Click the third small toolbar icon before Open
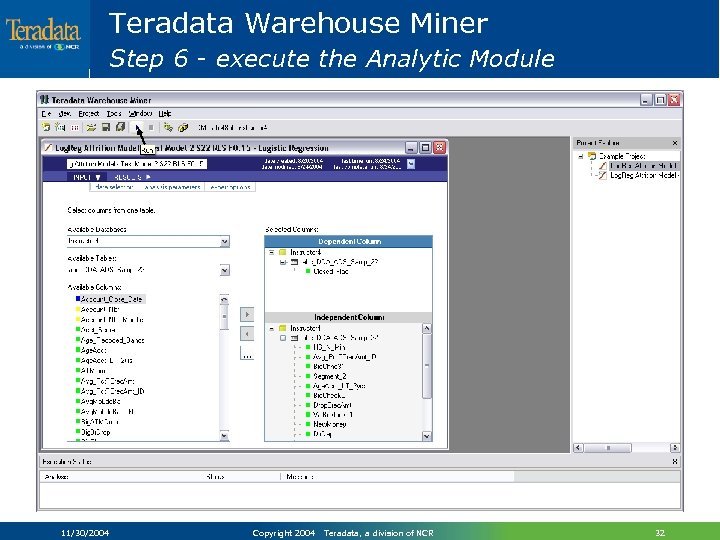Image resolution: width=720 pixels, height=540 pixels. [75, 128]
